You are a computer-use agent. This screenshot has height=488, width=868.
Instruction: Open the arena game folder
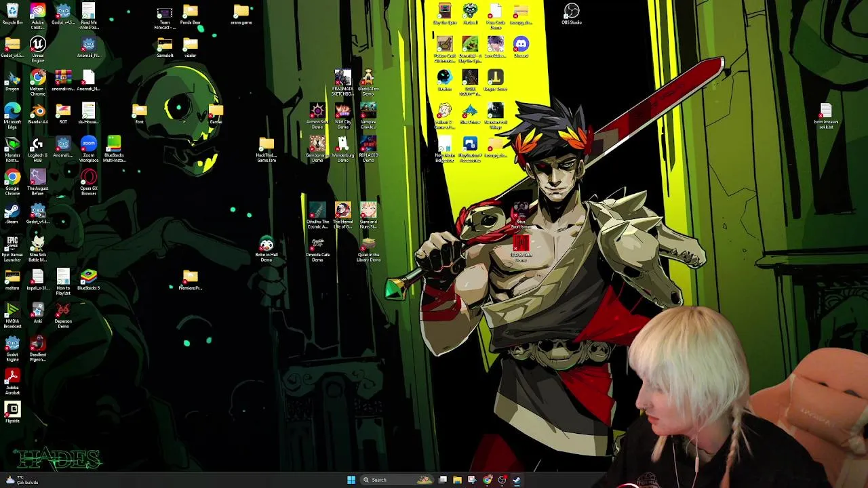[x=241, y=14]
